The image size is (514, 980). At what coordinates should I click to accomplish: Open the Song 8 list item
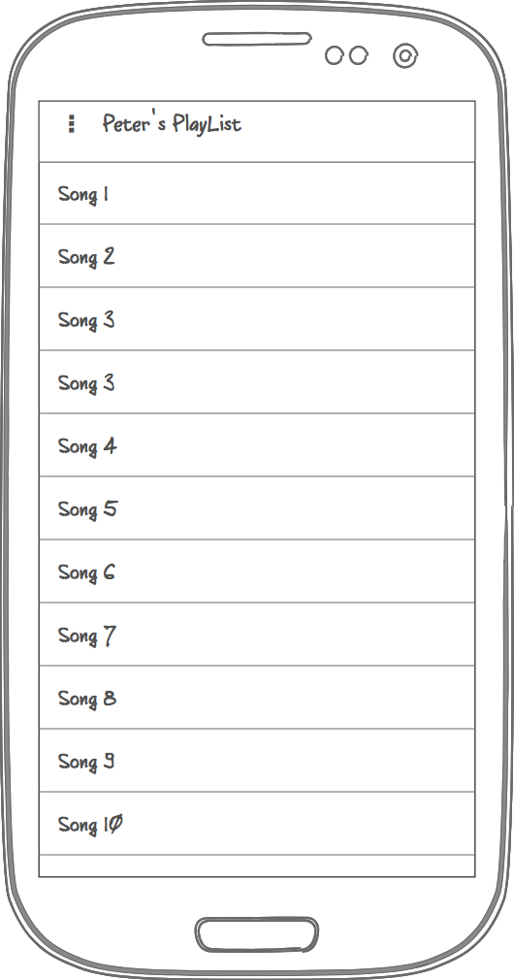pyautogui.click(x=257, y=698)
